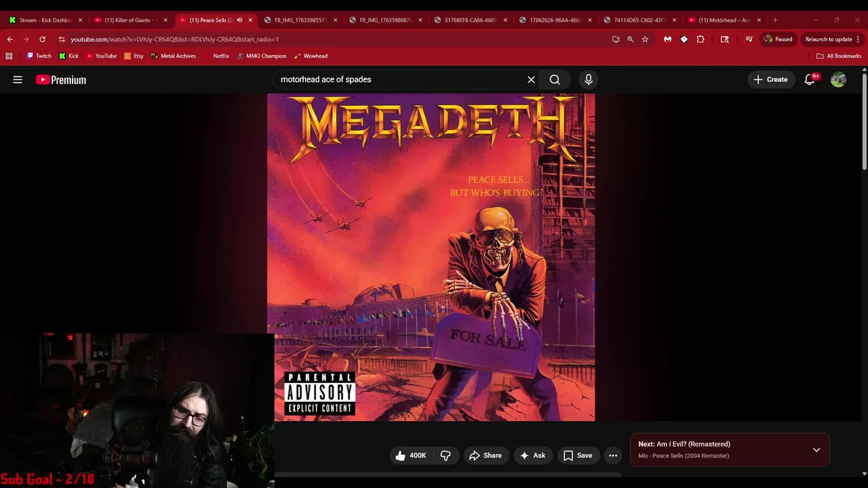The height and width of the screenshot is (488, 868).
Task: Open the All Bookmarks folder
Action: [x=839, y=56]
